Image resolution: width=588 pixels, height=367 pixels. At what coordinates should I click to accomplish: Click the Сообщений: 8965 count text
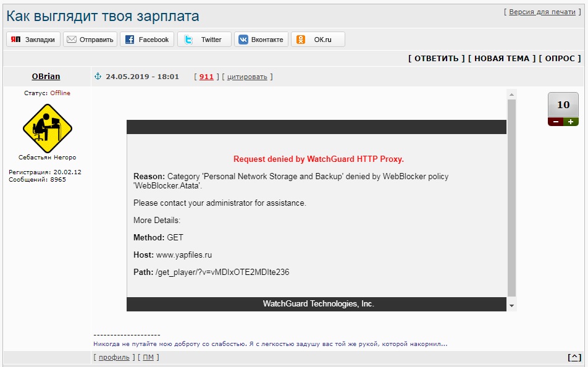pyautogui.click(x=37, y=180)
